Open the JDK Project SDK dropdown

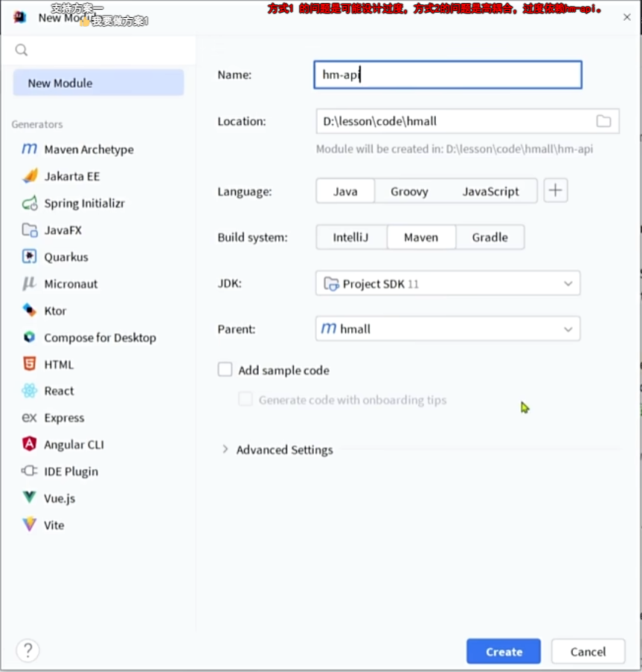[x=448, y=283]
